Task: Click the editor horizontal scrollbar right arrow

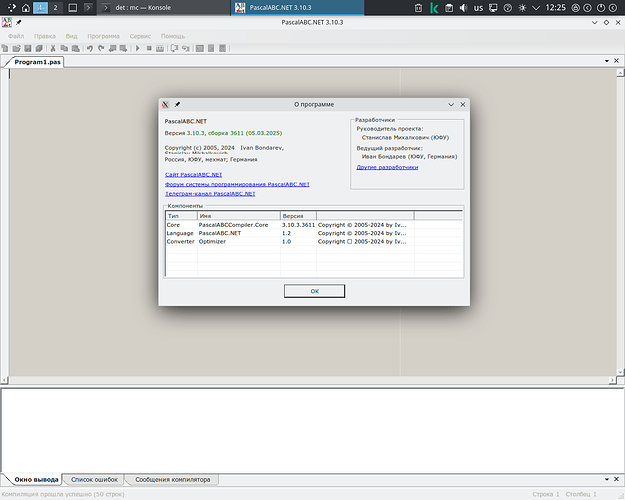Action: tap(612, 380)
